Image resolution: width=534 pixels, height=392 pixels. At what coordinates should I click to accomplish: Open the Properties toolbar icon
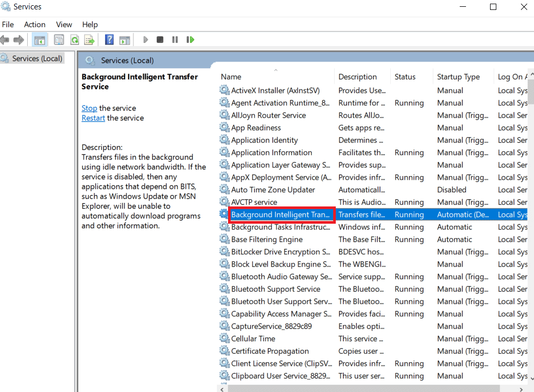click(59, 40)
